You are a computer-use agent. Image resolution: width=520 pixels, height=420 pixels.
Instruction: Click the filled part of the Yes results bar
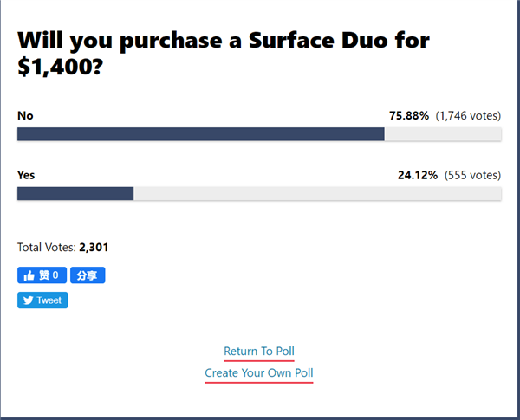click(x=75, y=193)
